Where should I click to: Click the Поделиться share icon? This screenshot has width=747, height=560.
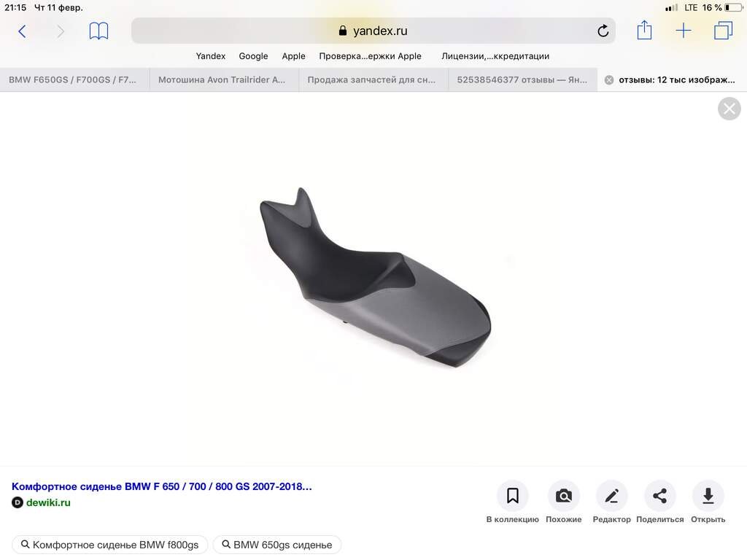[659, 496]
